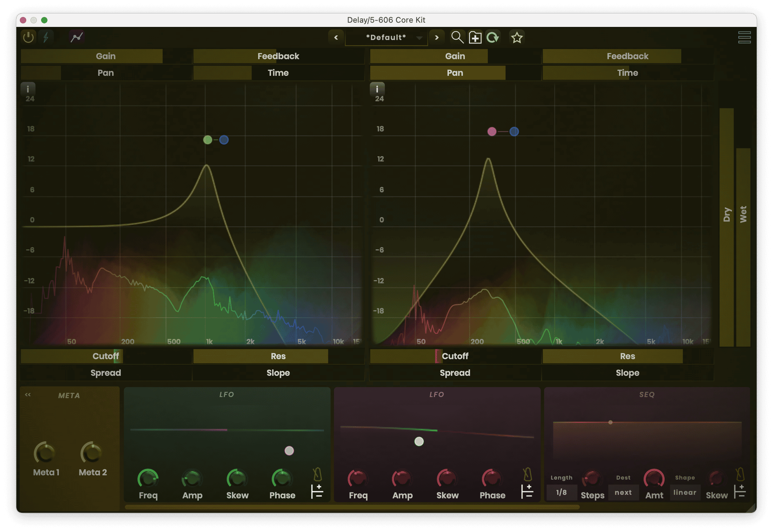Click right delay Gain bar
The height and width of the screenshot is (532, 773).
click(455, 56)
